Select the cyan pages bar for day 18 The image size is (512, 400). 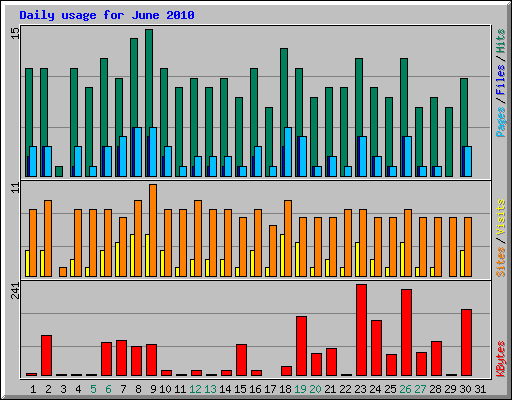(x=288, y=152)
